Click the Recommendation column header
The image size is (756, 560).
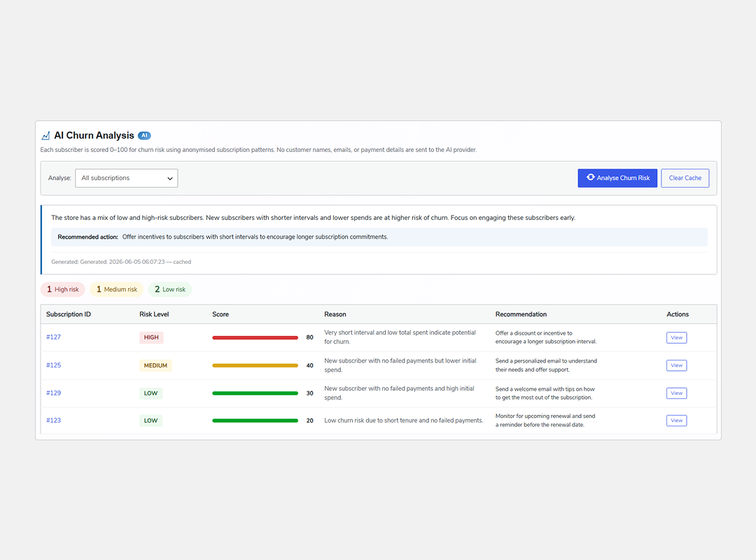pyautogui.click(x=521, y=314)
